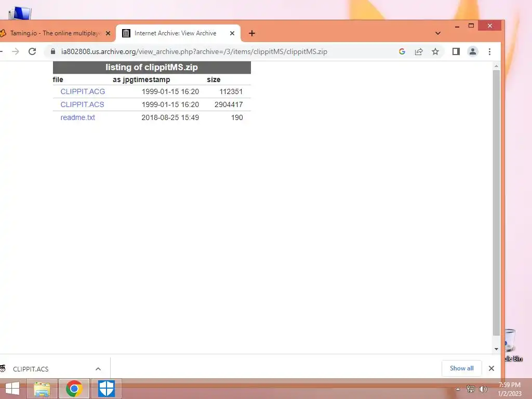The width and height of the screenshot is (532, 399).
Task: Open the CLIPPIT.ACG file link
Action: point(83,91)
